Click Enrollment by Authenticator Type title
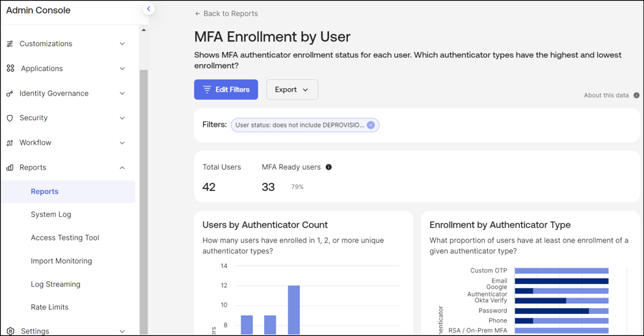 pyautogui.click(x=500, y=225)
